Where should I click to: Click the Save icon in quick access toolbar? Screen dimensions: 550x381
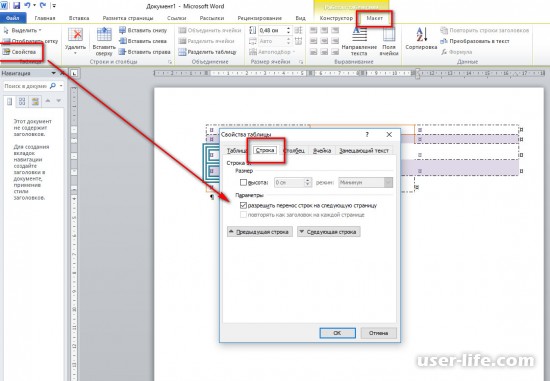tap(16, 5)
